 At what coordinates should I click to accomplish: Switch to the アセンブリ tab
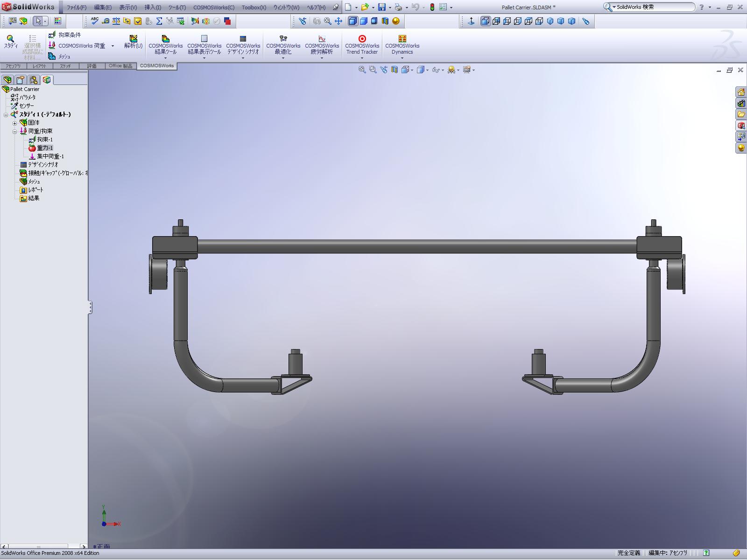(13, 66)
